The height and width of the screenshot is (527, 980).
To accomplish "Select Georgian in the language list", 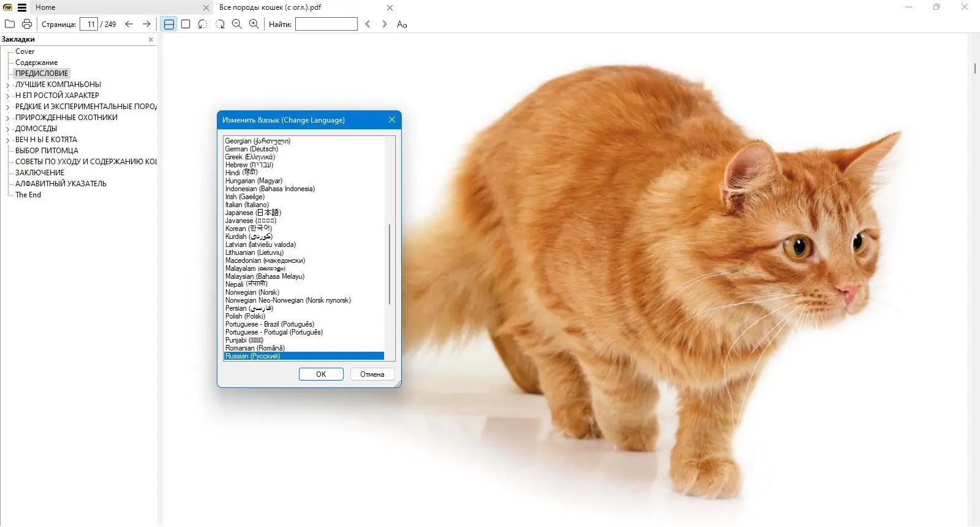I will [x=258, y=141].
